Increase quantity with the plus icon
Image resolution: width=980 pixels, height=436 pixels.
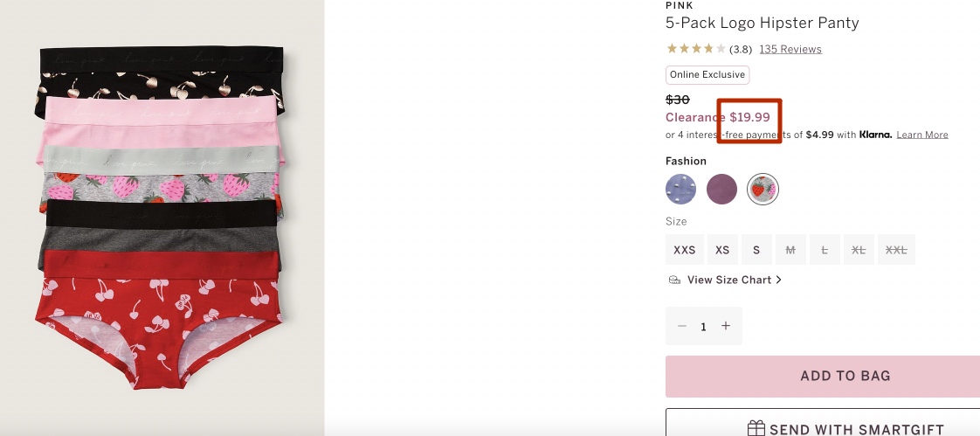point(726,326)
